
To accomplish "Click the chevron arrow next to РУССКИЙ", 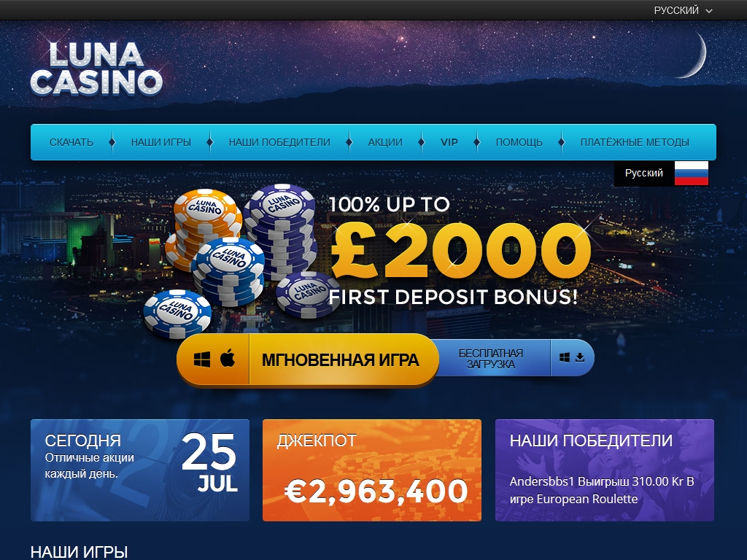I will (709, 10).
